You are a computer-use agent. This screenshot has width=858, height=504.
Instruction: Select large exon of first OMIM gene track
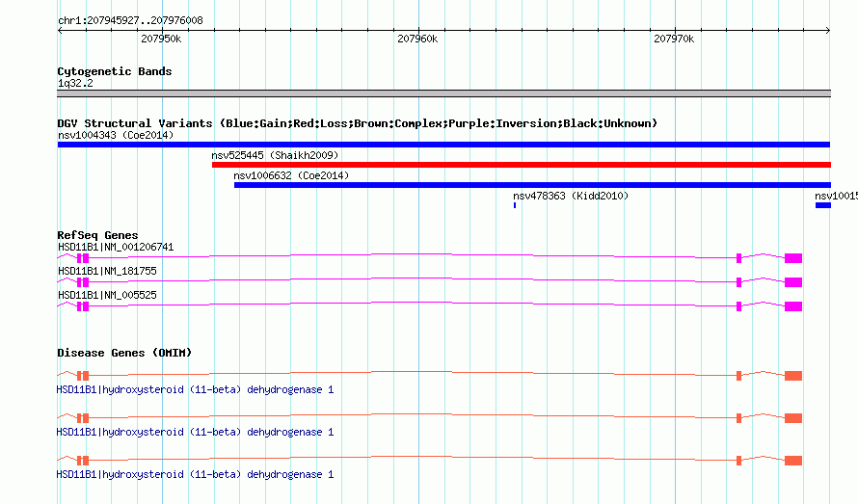tap(793, 376)
